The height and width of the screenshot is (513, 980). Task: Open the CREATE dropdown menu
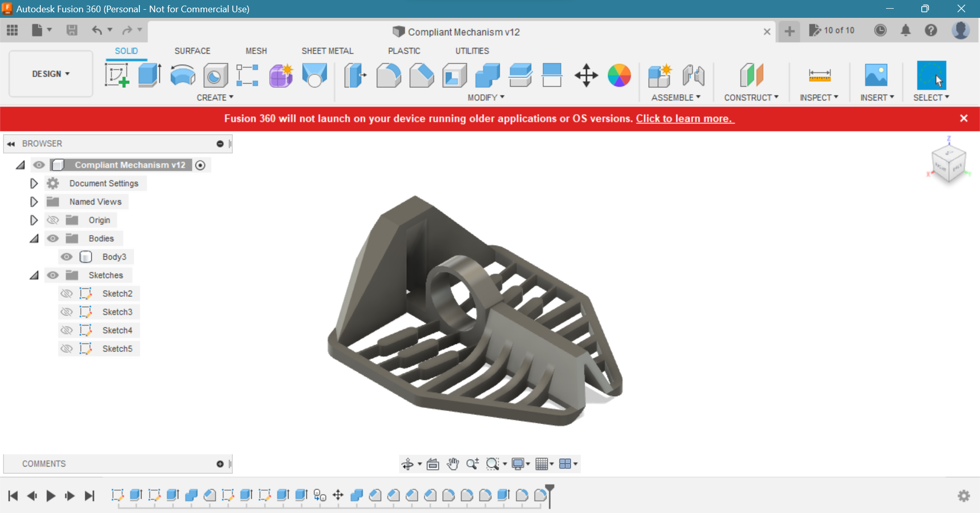pos(215,97)
